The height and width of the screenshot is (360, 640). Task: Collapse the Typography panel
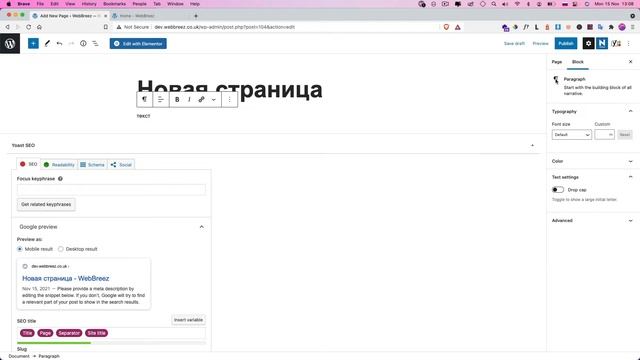630,111
